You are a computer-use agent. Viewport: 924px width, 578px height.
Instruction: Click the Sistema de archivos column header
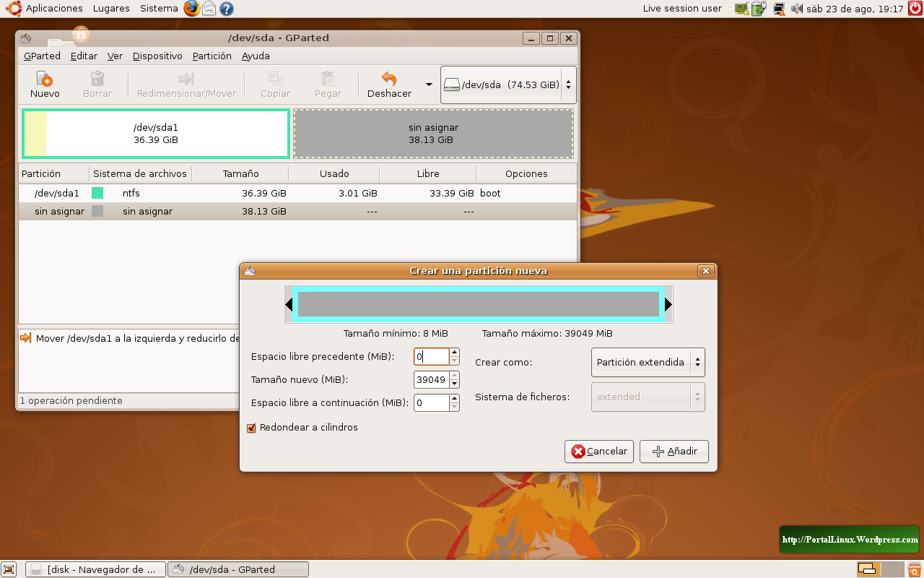click(141, 173)
